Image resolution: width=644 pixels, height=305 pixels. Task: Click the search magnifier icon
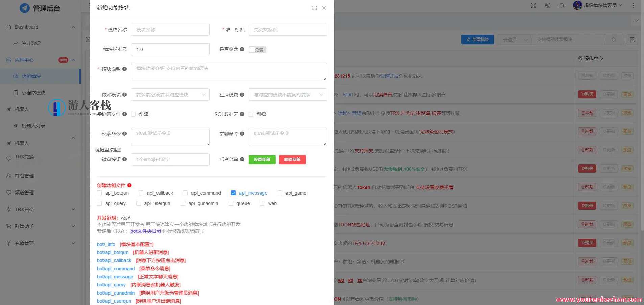pos(614,40)
